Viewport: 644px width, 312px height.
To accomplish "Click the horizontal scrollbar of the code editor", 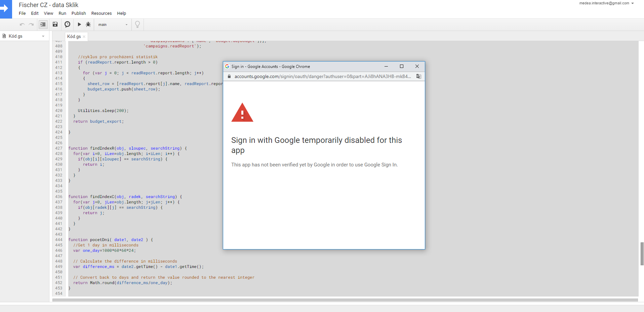I will 345,300.
